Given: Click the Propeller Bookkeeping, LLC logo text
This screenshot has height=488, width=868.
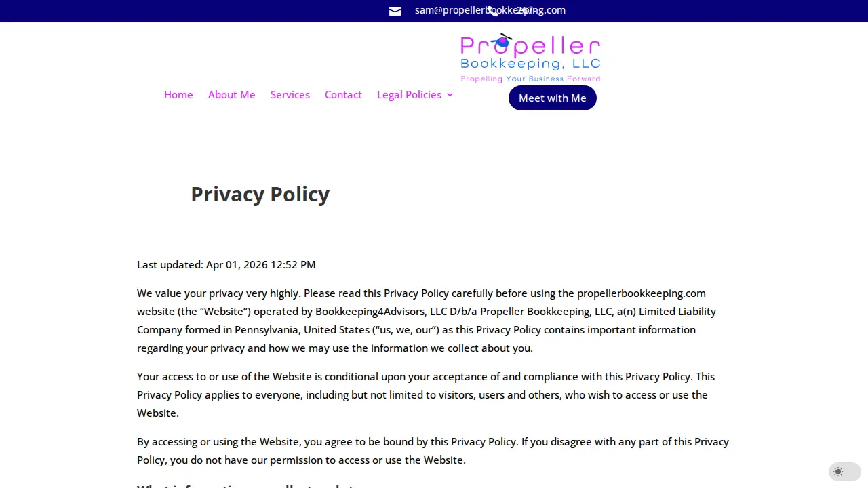Looking at the screenshot, I should pyautogui.click(x=530, y=53).
